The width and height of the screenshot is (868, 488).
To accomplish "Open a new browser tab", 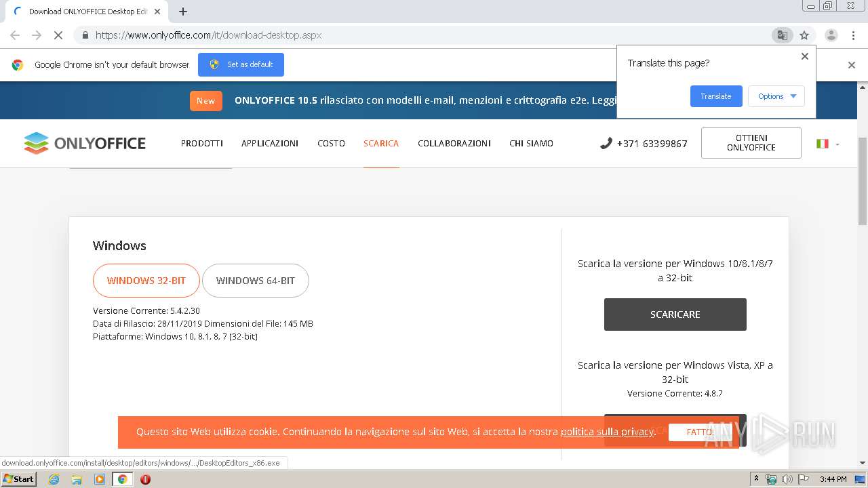I will pyautogui.click(x=183, y=12).
